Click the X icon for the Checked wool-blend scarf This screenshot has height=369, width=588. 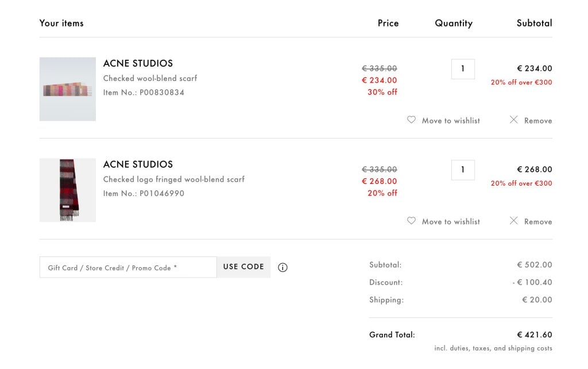tap(513, 120)
